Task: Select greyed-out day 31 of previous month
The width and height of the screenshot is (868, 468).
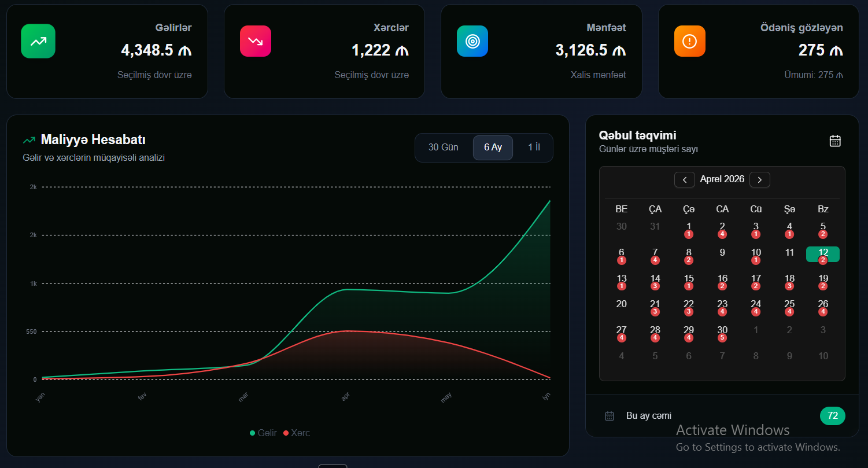Action: pos(655,227)
